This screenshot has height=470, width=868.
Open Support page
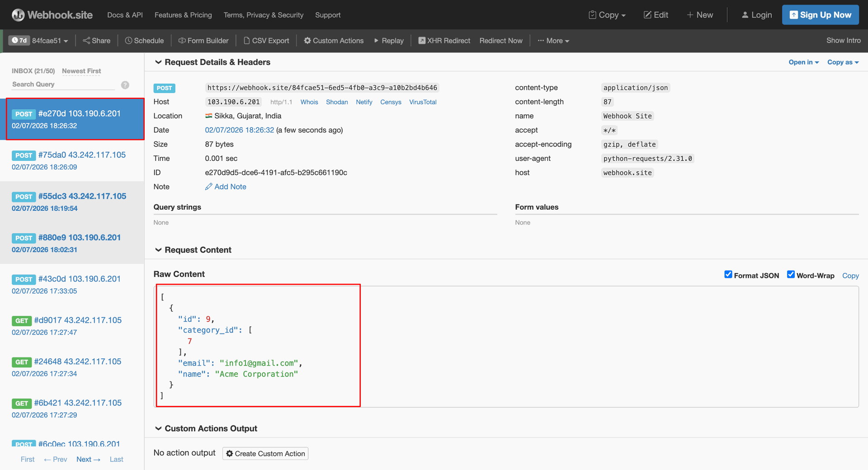coord(328,15)
